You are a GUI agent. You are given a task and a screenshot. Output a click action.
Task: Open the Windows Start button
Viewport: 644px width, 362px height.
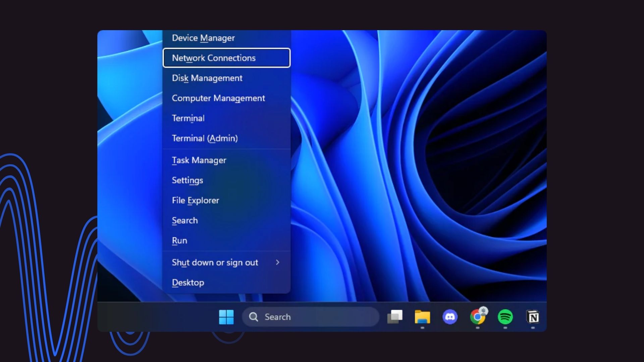(226, 317)
